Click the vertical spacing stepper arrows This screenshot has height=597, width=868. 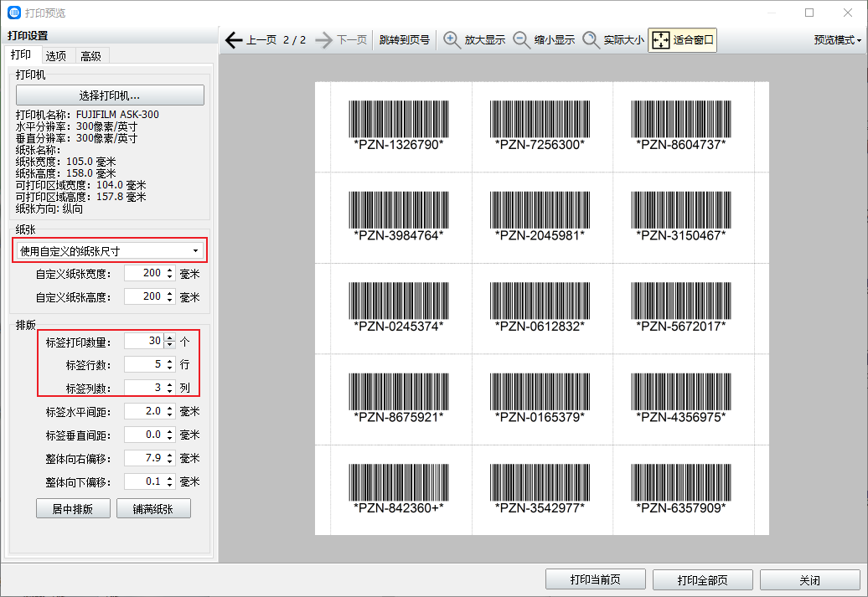170,435
